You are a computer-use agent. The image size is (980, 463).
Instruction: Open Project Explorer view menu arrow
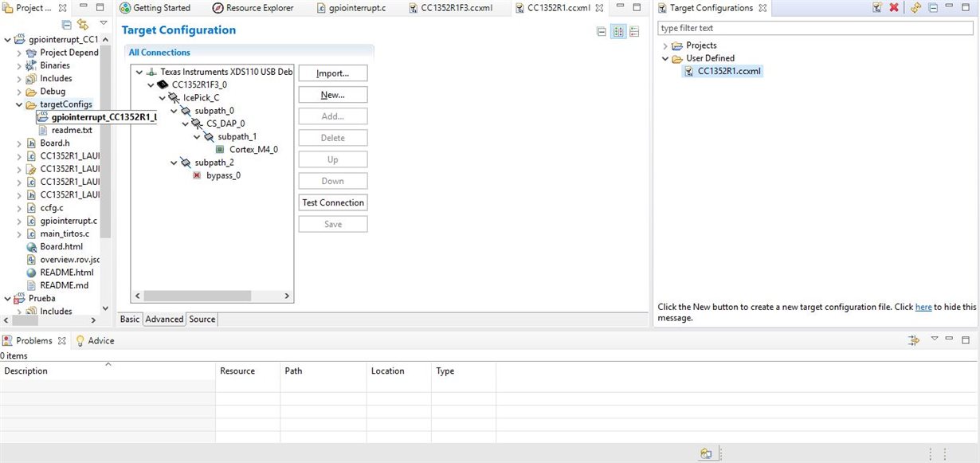tap(104, 24)
